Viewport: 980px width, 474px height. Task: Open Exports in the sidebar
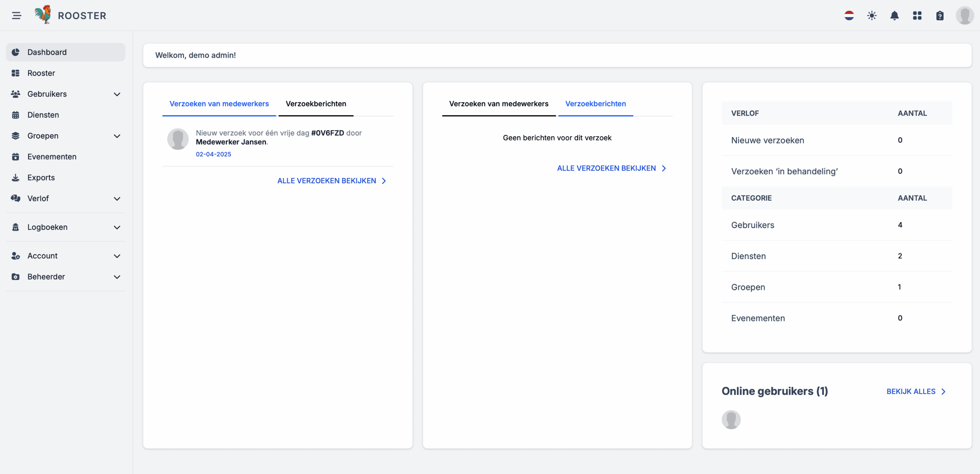(41, 178)
